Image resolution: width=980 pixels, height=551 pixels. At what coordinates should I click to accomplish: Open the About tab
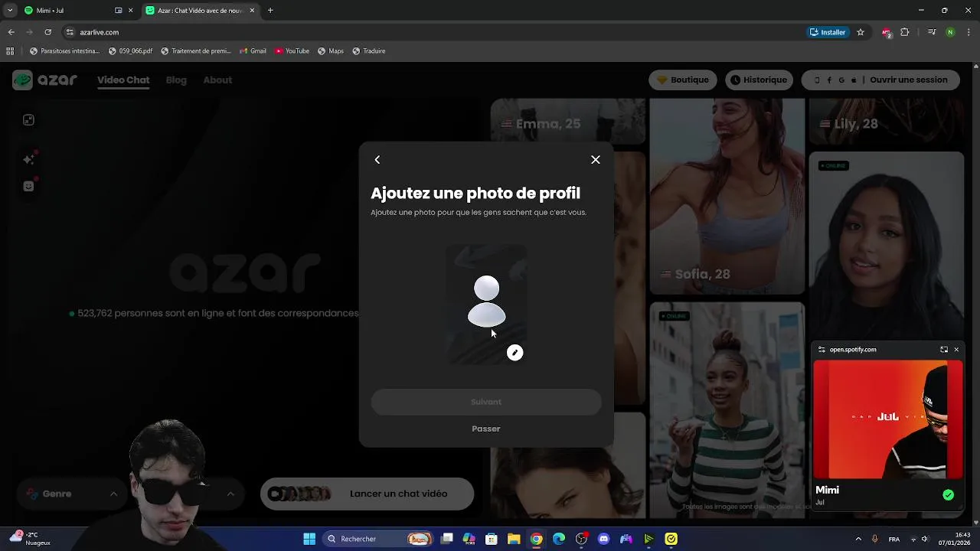[217, 80]
